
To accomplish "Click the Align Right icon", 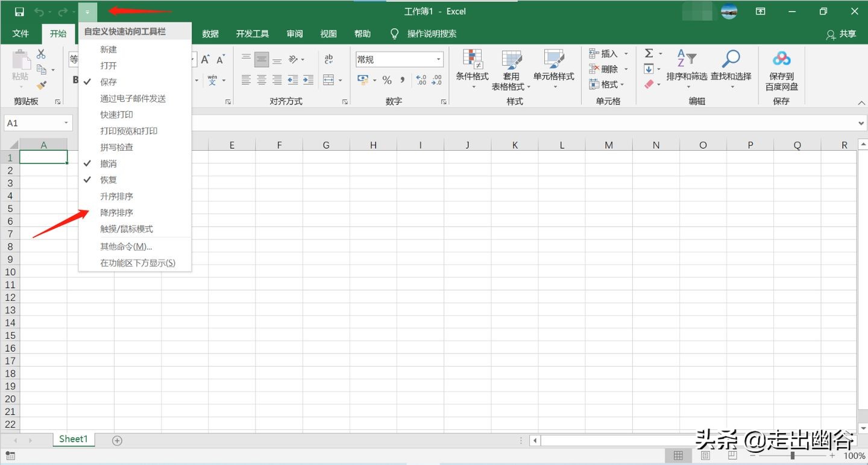I will (277, 80).
